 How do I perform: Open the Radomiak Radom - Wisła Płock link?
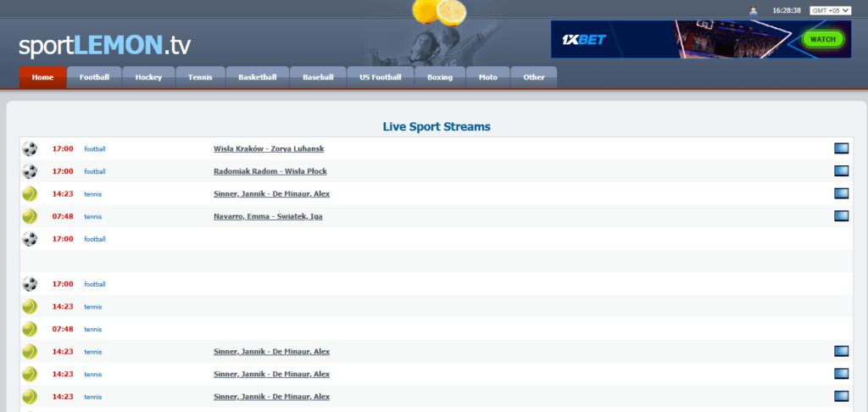pyautogui.click(x=270, y=171)
